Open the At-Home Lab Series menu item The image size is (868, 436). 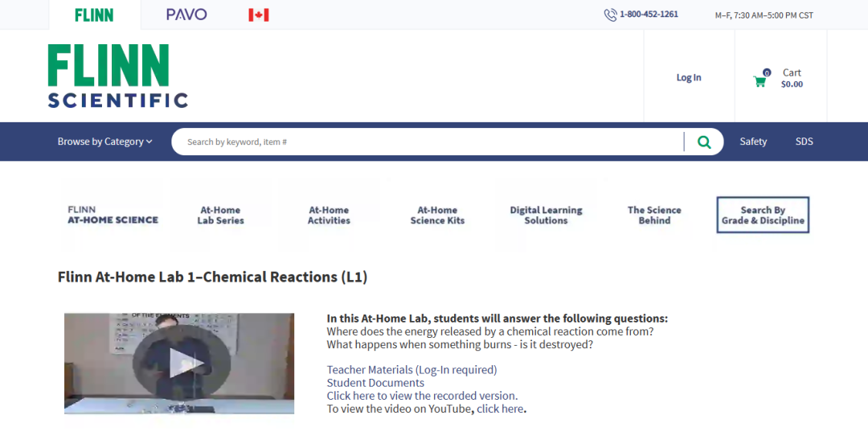220,215
